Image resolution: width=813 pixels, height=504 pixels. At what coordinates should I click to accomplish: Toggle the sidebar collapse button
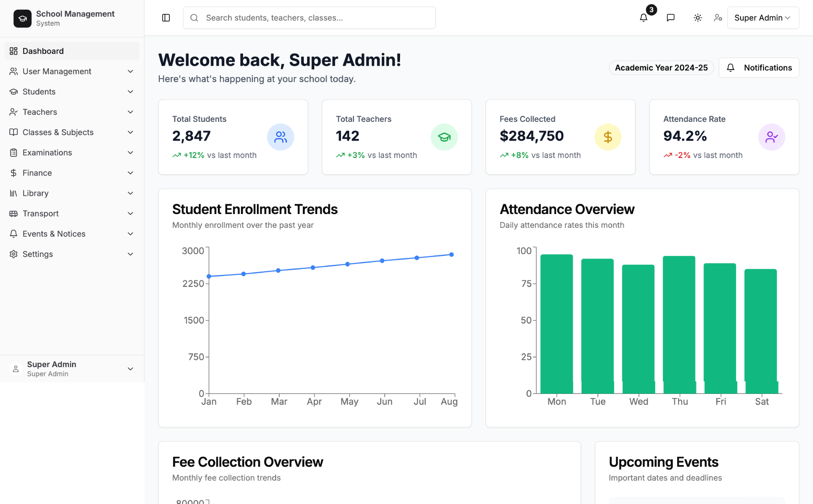click(x=166, y=17)
